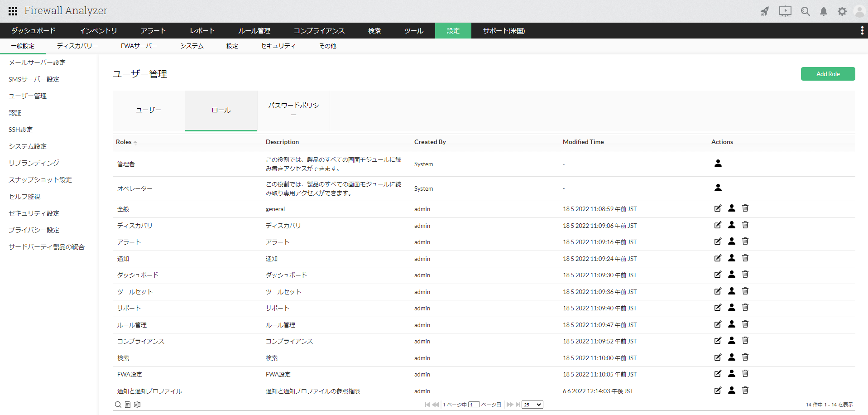Open the notifications bell icon

[824, 11]
